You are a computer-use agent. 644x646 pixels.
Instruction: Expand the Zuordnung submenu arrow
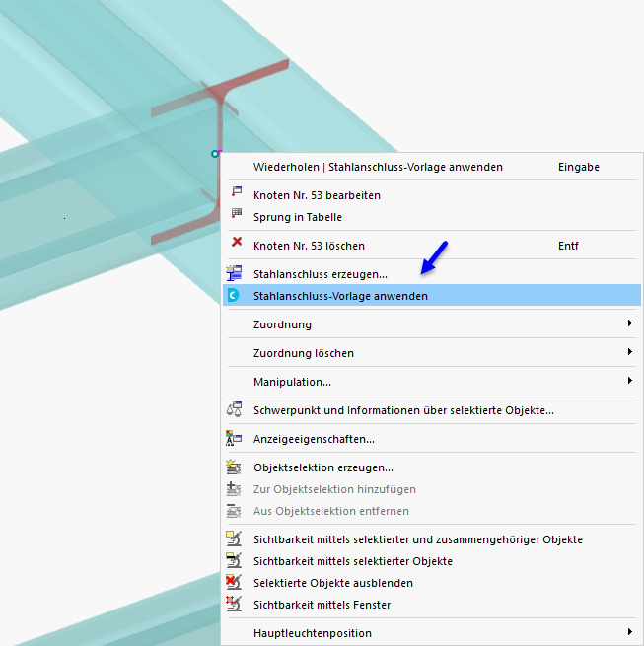[629, 323]
